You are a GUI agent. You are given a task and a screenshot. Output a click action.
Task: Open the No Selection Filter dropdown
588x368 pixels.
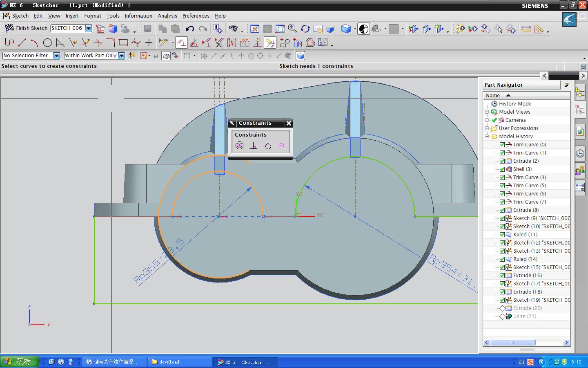57,56
